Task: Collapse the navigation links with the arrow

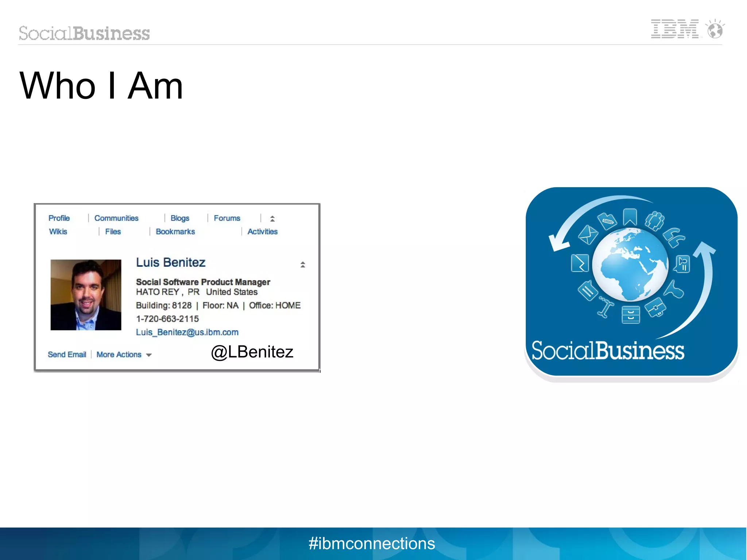Action: pyautogui.click(x=272, y=219)
